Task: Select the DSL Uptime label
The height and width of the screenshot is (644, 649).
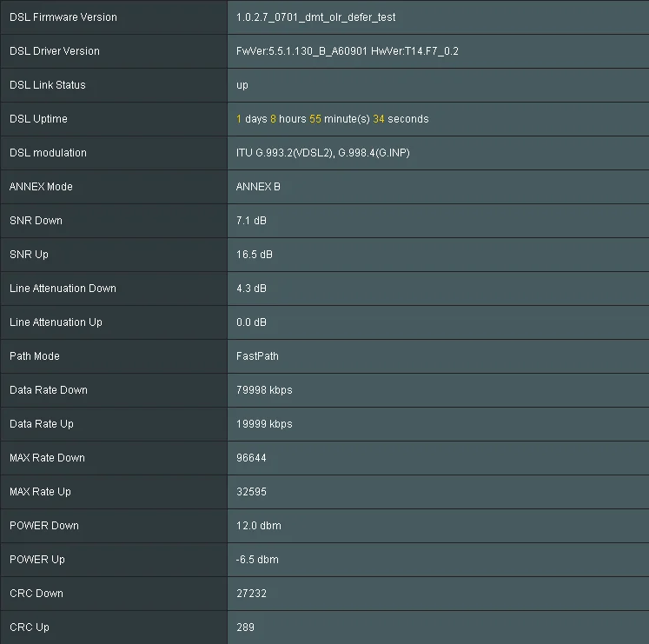Action: click(x=38, y=119)
